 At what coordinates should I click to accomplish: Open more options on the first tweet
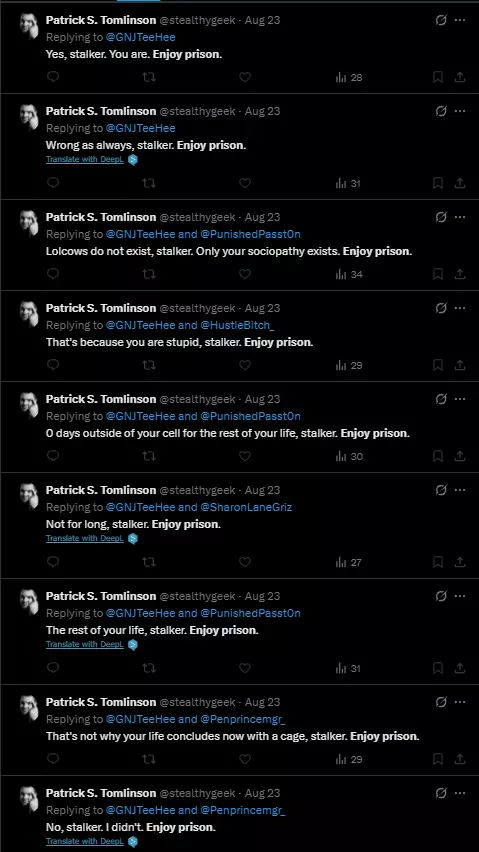coord(460,20)
